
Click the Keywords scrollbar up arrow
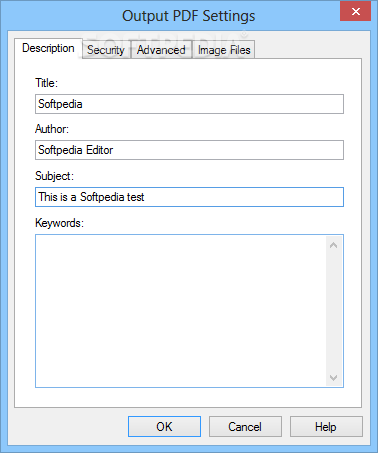pyautogui.click(x=333, y=245)
